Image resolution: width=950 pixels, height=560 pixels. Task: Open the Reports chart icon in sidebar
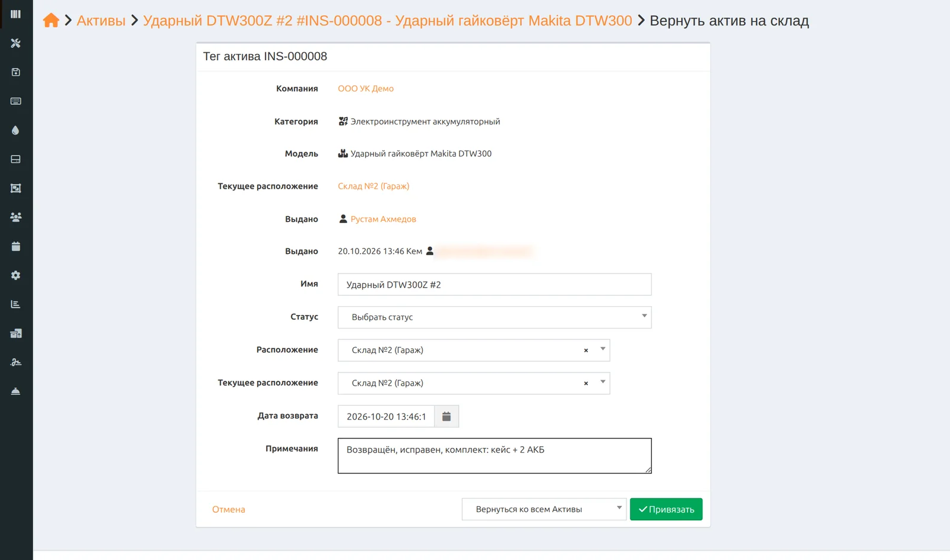tap(16, 304)
